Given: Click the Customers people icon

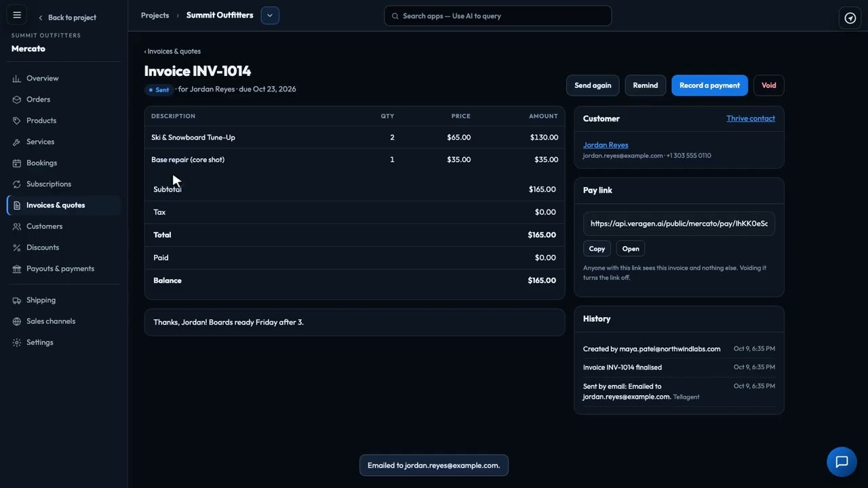Looking at the screenshot, I should (x=17, y=226).
